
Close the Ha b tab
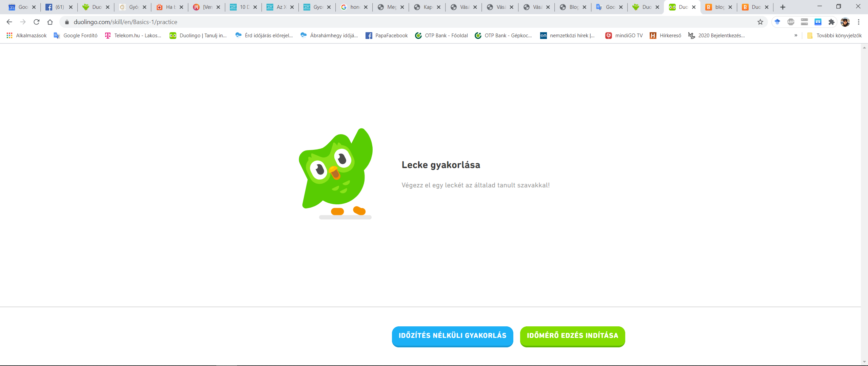click(181, 7)
